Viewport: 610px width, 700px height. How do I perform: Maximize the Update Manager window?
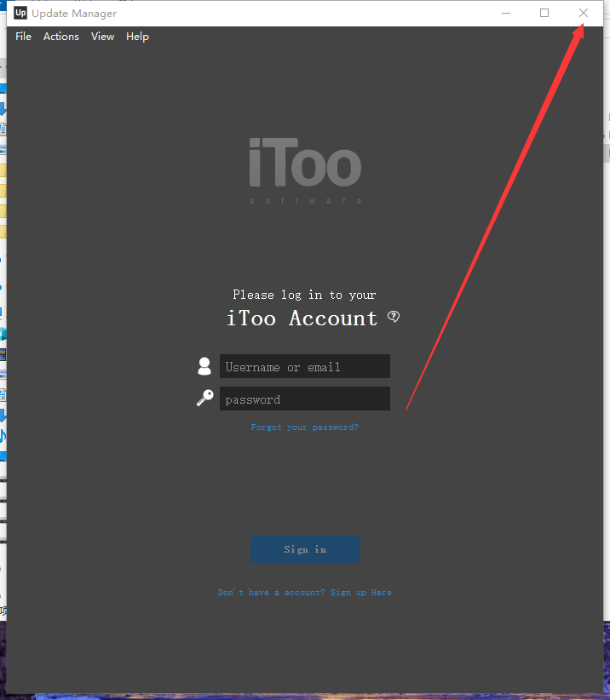[x=544, y=13]
